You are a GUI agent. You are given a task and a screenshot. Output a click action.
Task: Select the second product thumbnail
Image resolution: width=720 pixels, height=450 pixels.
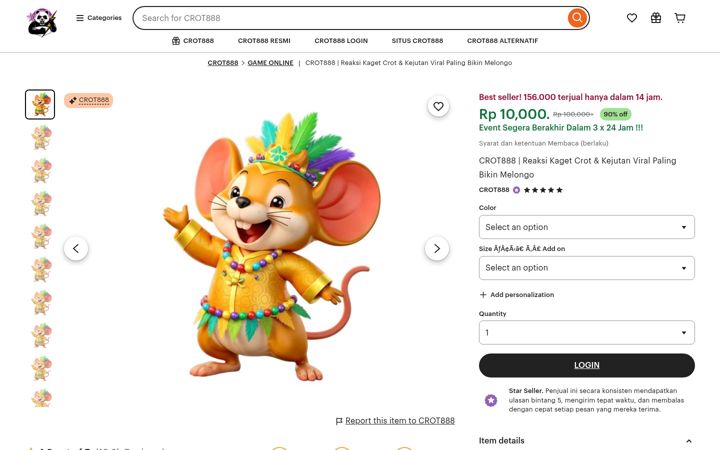point(40,137)
